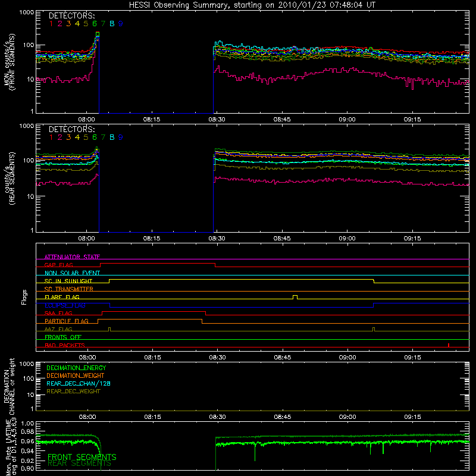
Task: Select detector "6" legend in front segments panel
Action: (x=95, y=24)
